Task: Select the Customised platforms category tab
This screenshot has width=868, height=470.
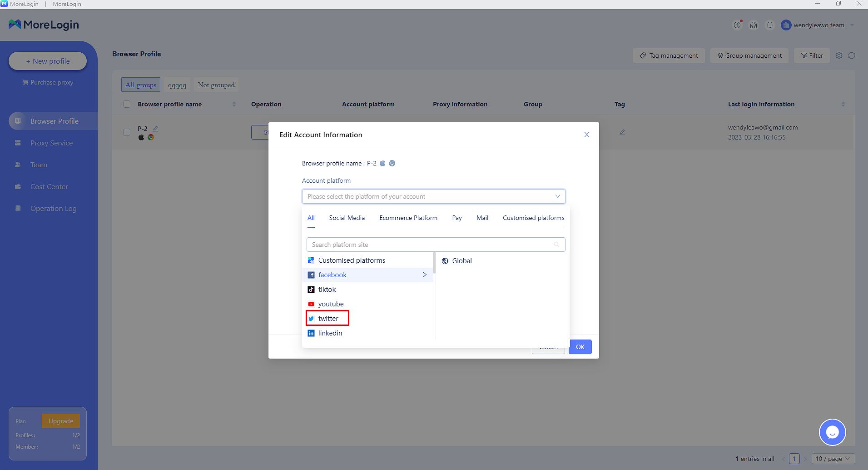Action: click(x=534, y=218)
